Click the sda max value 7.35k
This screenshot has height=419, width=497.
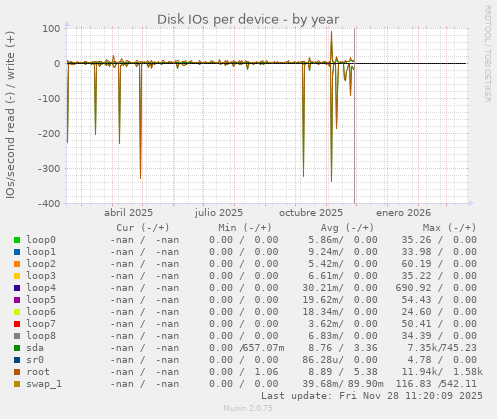point(422,348)
